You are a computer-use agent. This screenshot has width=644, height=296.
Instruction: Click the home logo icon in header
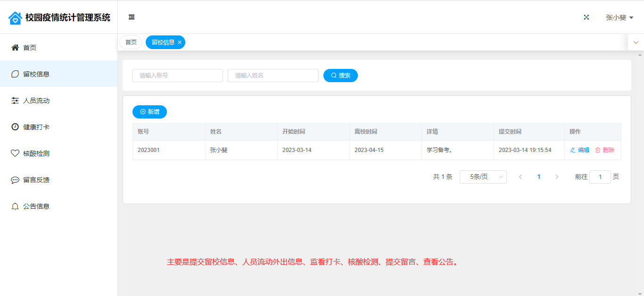[x=15, y=18]
